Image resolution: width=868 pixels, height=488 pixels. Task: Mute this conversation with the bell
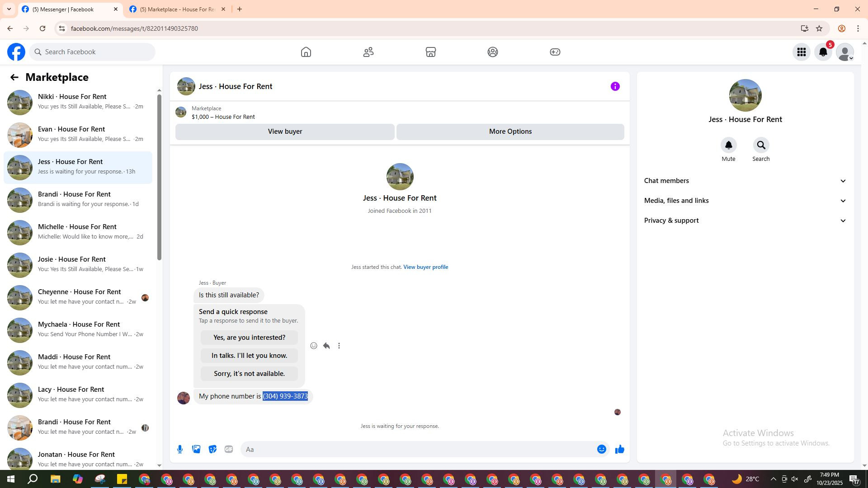point(728,145)
